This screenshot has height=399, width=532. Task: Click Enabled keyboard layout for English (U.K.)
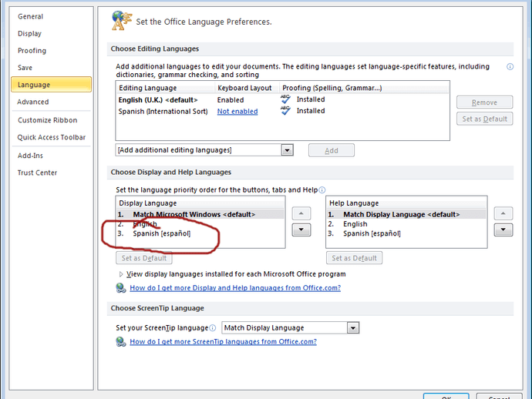(x=231, y=100)
